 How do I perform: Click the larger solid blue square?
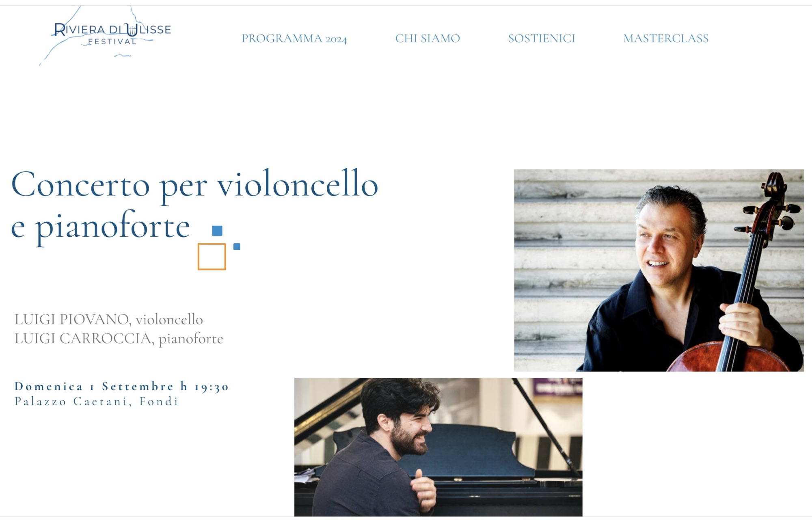coord(217,231)
